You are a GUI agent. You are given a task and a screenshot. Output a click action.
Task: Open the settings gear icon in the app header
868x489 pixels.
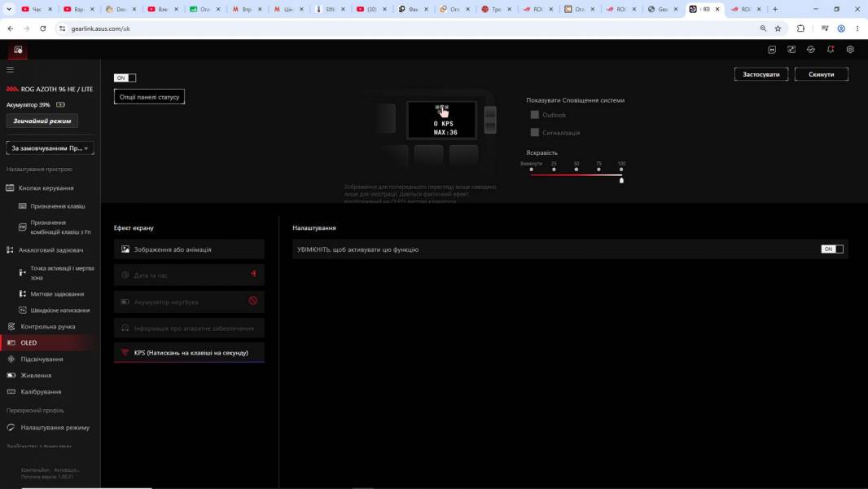click(850, 49)
